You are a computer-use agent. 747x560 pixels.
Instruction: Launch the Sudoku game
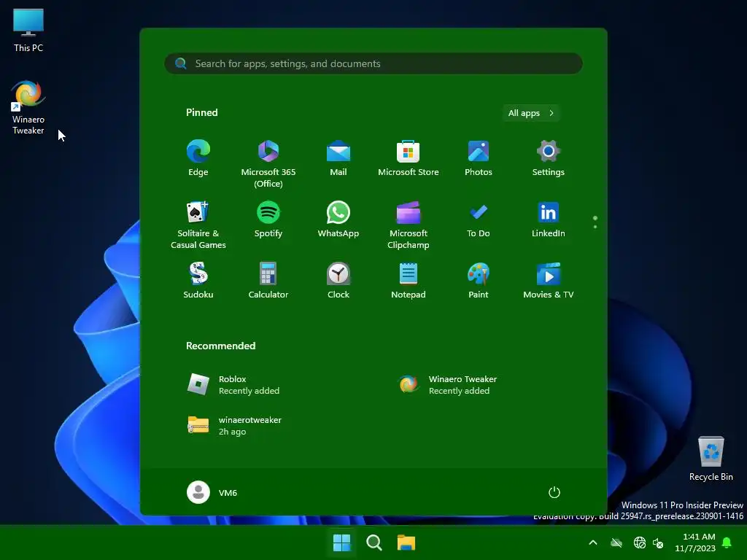(198, 281)
